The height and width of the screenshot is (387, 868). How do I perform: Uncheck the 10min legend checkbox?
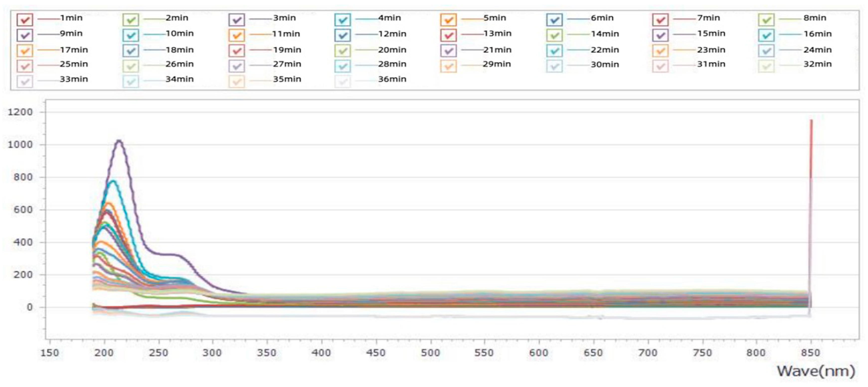(131, 35)
